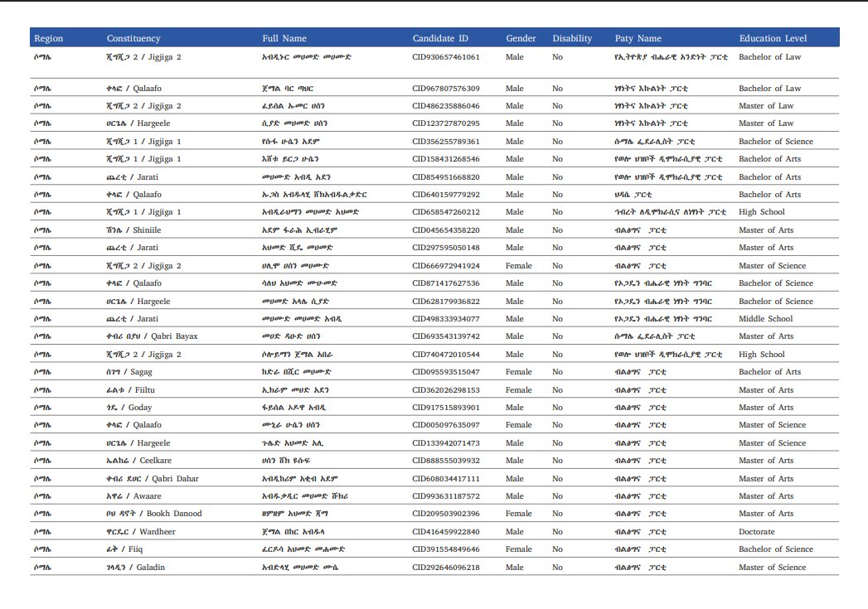Click the Disability column header
The image size is (868, 609).
pyautogui.click(x=572, y=38)
